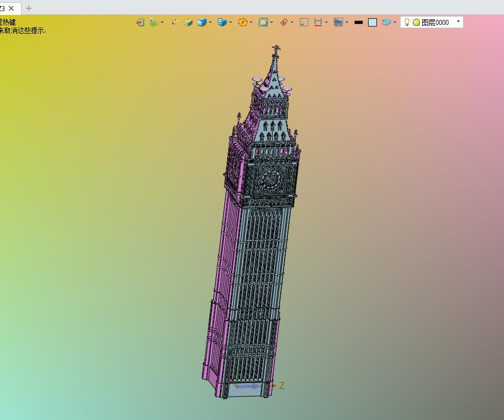
Task: Click the black color swatch
Action: (x=359, y=22)
